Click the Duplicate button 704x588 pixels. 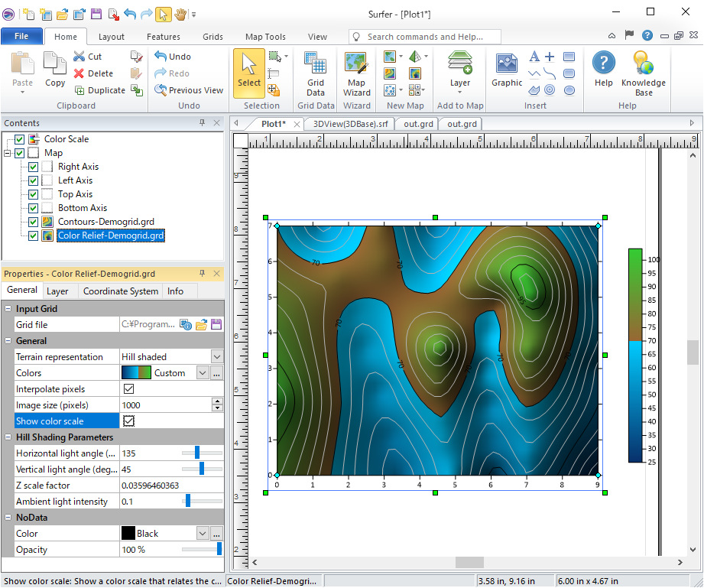coord(99,90)
